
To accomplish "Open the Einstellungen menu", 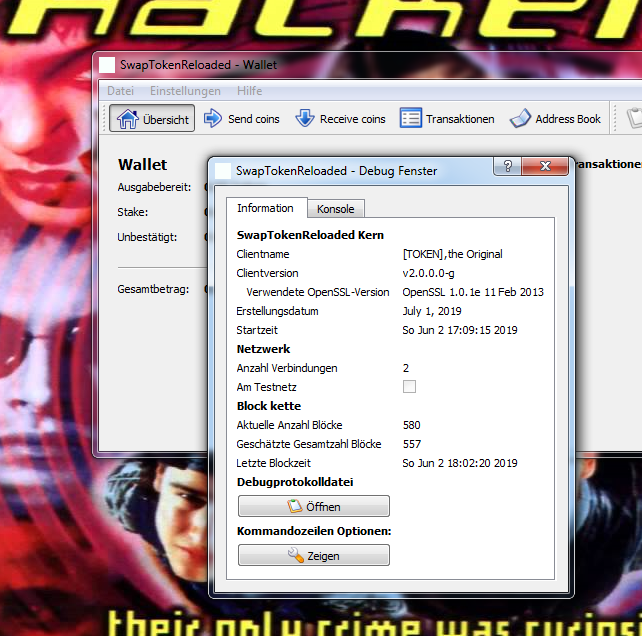I will (185, 91).
